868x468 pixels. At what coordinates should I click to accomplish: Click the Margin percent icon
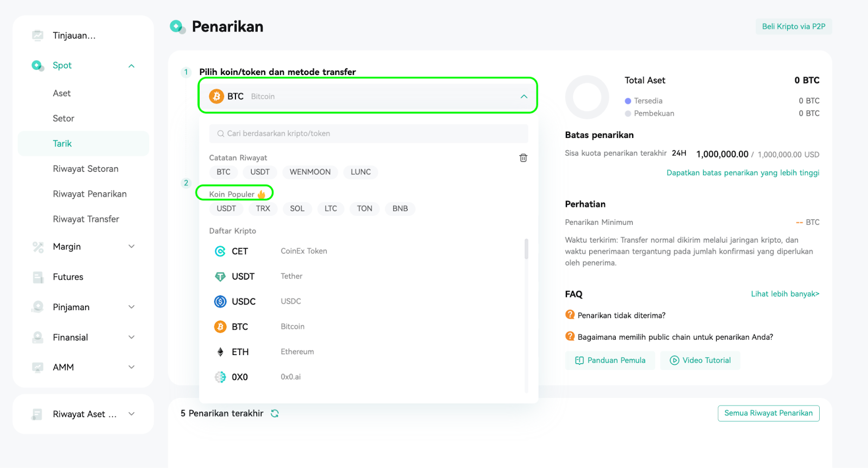click(x=37, y=247)
